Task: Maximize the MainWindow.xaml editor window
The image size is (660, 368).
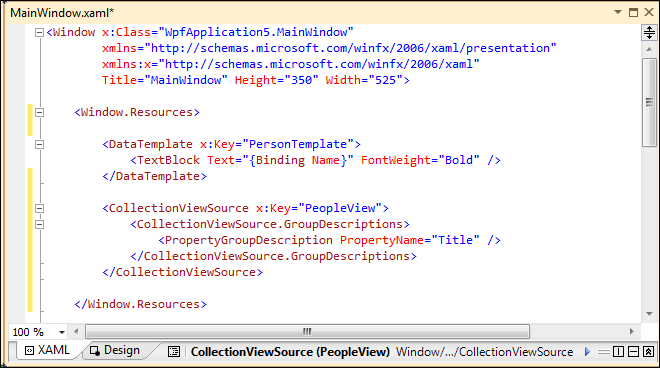Action: click(633, 12)
